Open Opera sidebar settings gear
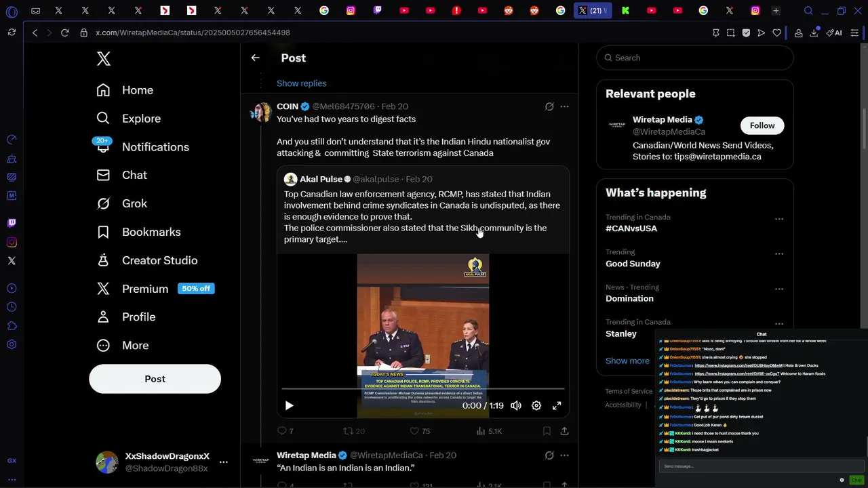The height and width of the screenshot is (488, 868). tap(12, 344)
